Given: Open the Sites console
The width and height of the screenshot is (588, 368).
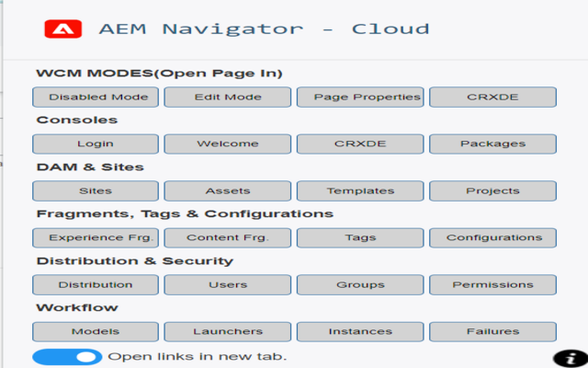Looking at the screenshot, I should pos(96,190).
